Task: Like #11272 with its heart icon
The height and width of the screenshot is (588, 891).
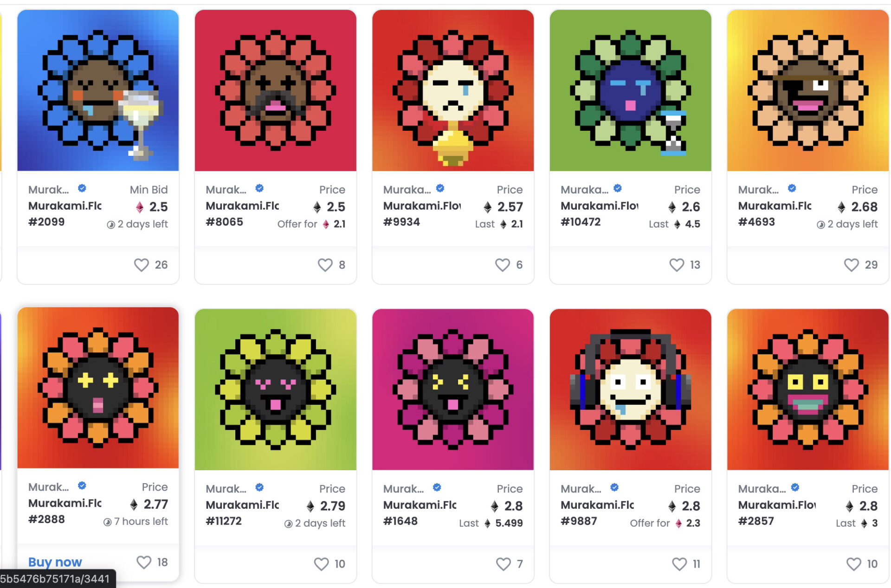Action: click(x=321, y=564)
